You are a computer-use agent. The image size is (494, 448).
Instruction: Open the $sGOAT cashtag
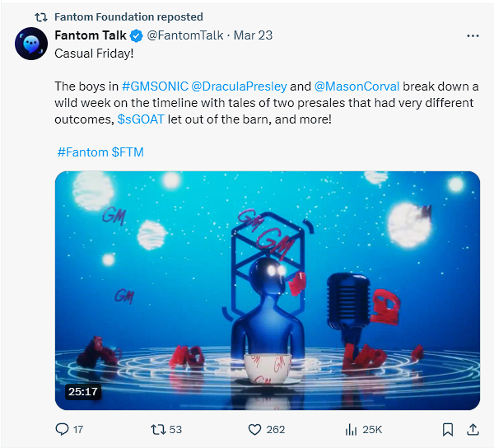146,119
